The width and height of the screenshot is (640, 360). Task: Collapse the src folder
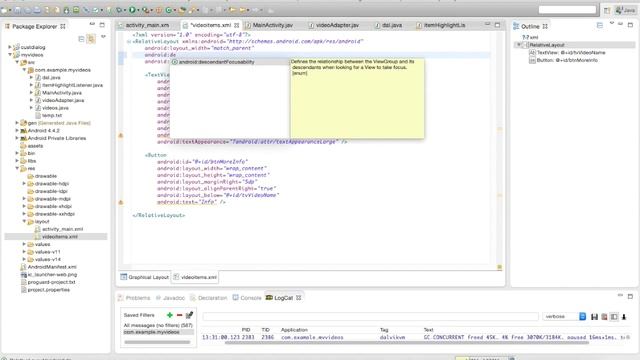pos(17,62)
